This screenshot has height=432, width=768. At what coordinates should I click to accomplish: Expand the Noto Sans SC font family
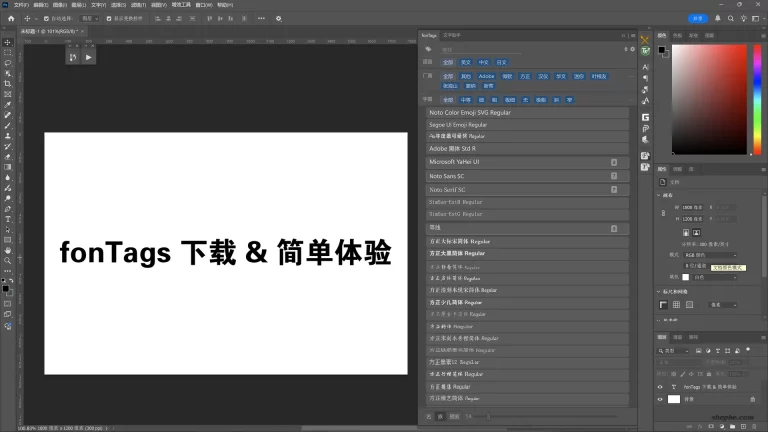coord(613,175)
